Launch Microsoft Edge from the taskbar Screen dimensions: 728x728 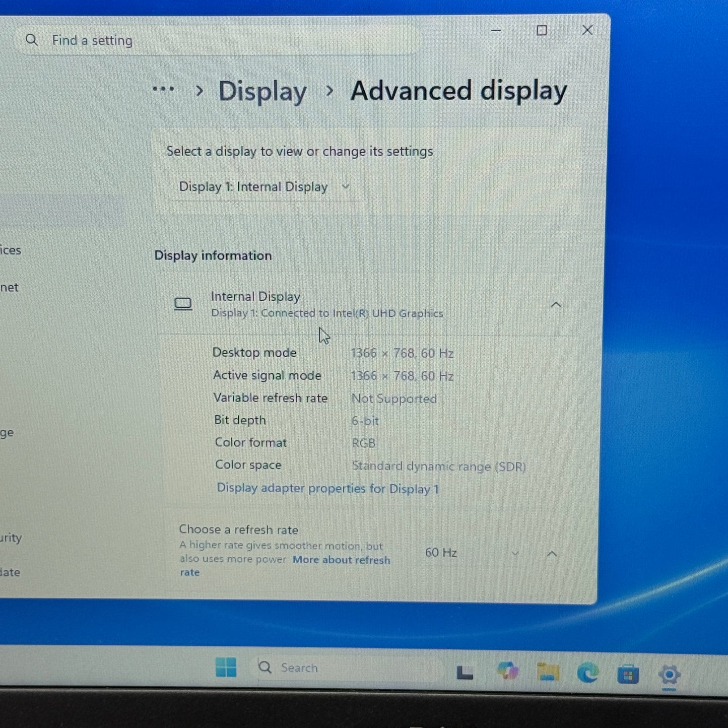[x=588, y=673]
